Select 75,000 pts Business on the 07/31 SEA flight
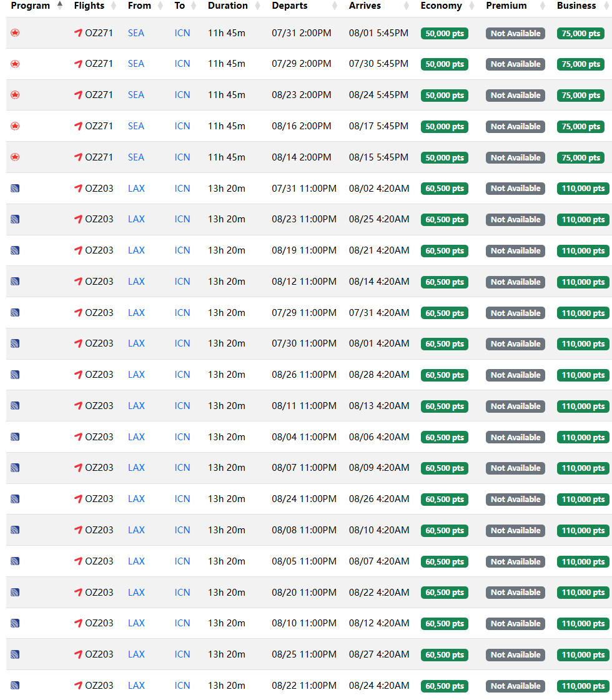The image size is (612, 700). (580, 34)
